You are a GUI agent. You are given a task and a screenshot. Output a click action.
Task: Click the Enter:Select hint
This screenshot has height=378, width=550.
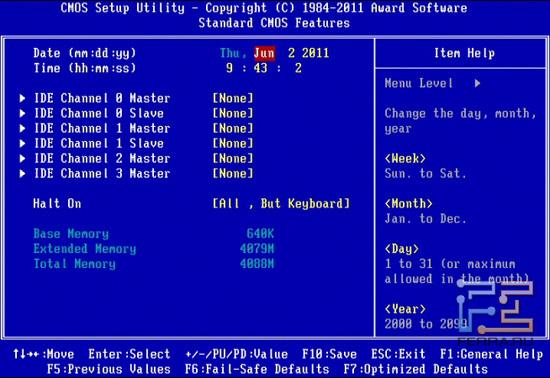tap(129, 354)
